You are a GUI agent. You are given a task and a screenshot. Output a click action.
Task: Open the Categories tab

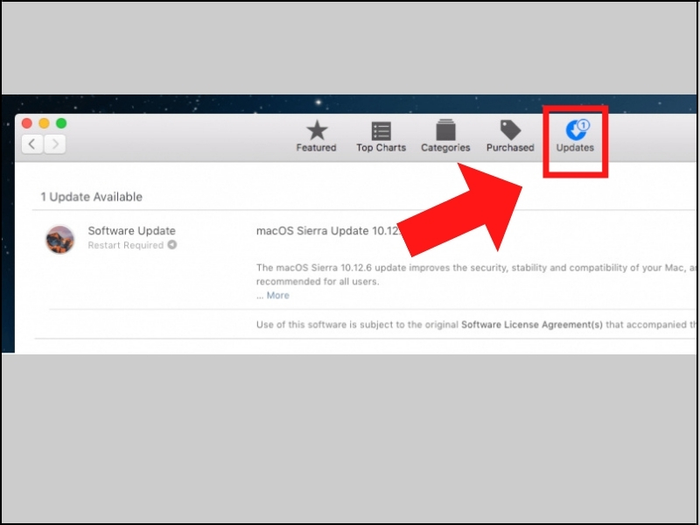coord(446,136)
